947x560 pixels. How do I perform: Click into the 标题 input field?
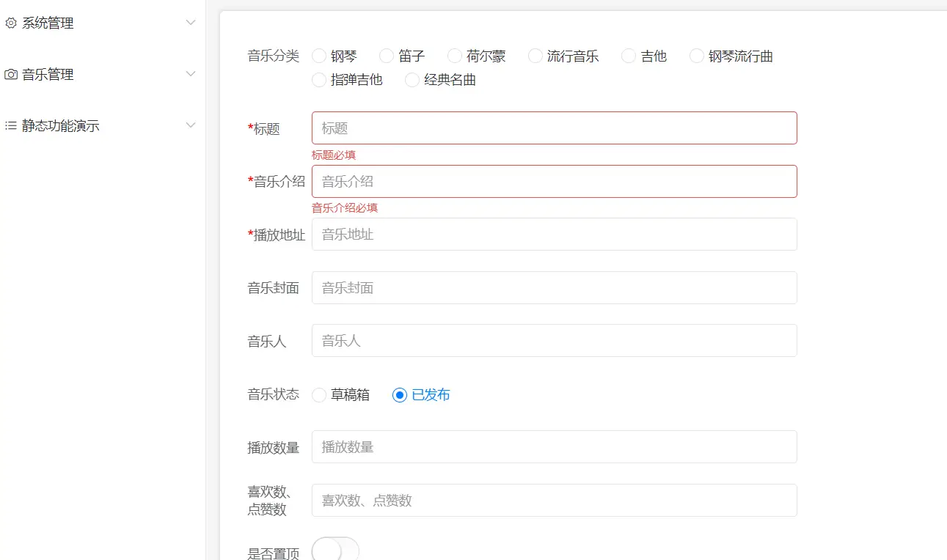pos(554,128)
